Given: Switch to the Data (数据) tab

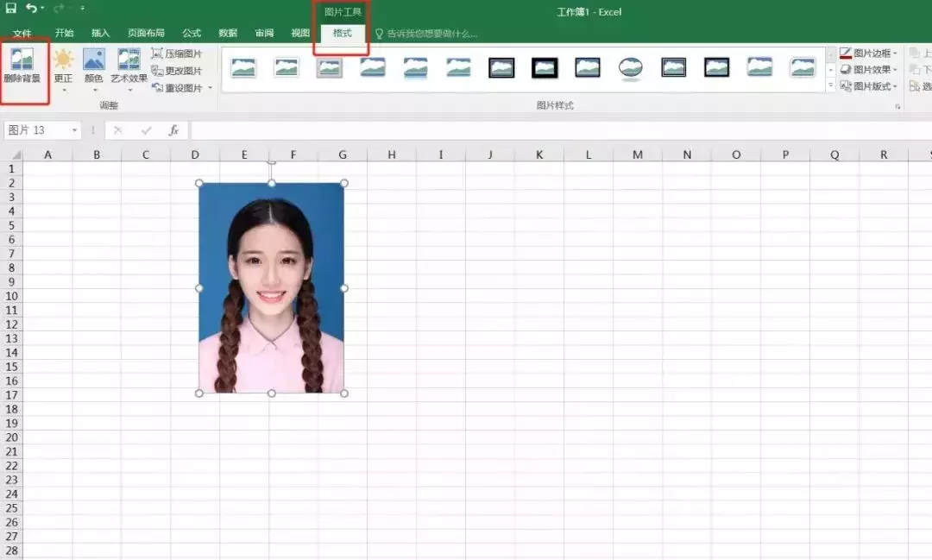Looking at the screenshot, I should 228,34.
